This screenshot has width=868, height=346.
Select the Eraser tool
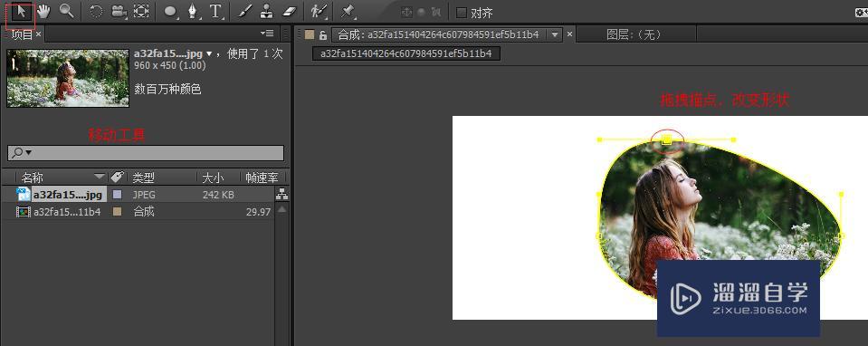pos(290,11)
